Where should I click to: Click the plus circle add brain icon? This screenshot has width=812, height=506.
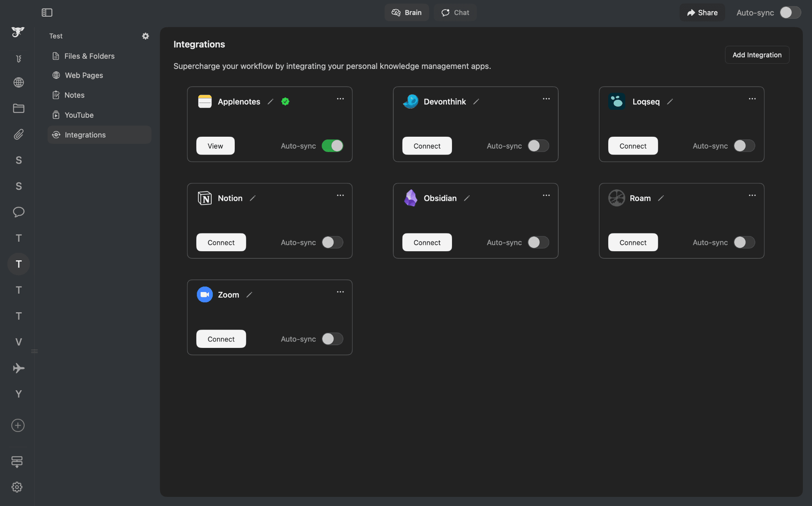(18, 426)
